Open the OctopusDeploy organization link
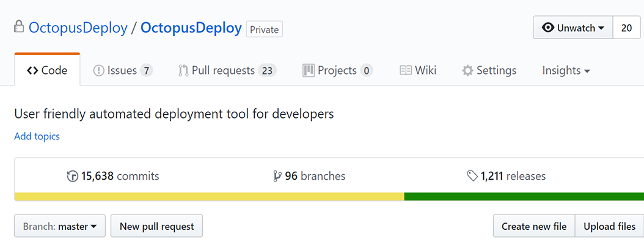 tap(78, 28)
